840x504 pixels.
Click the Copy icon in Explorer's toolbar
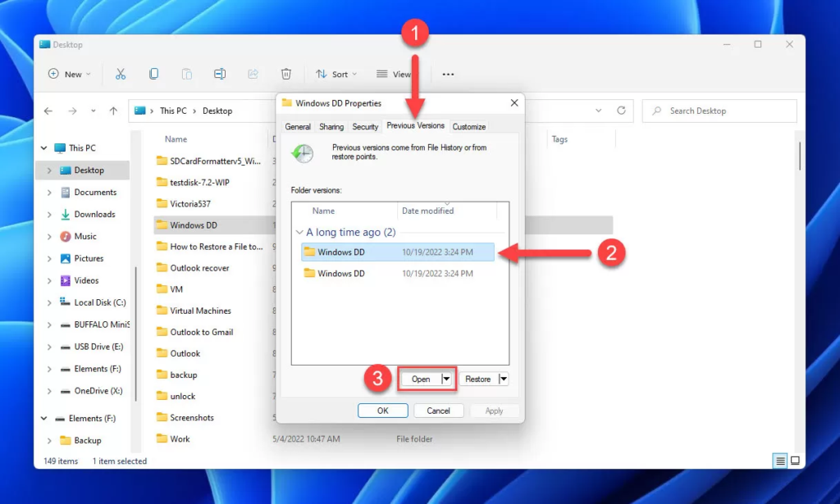153,74
